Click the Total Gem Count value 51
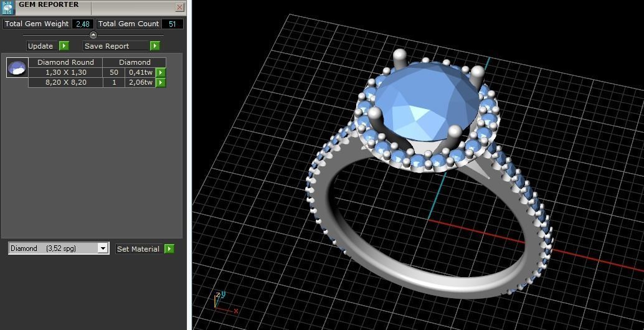 [173, 24]
